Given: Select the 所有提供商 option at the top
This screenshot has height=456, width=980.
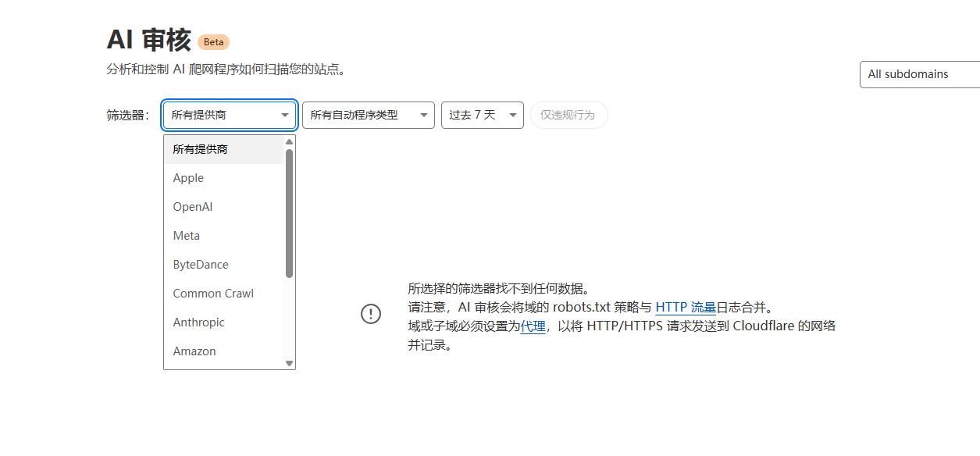Looking at the screenshot, I should pos(200,148).
